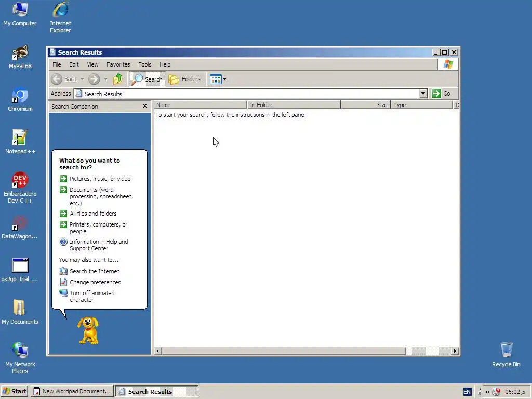Click Search Results taskbar button
Screen dimensions: 532x399
click(x=157, y=392)
